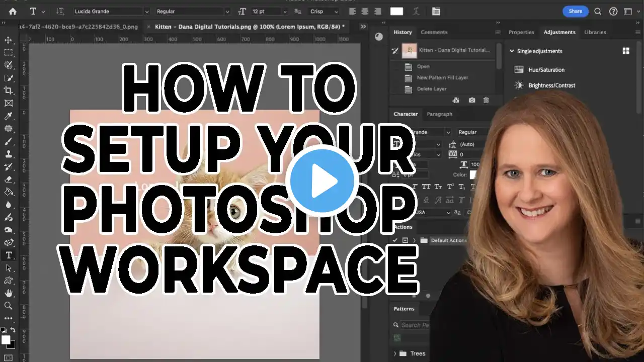Click the blue Share button

tap(575, 11)
